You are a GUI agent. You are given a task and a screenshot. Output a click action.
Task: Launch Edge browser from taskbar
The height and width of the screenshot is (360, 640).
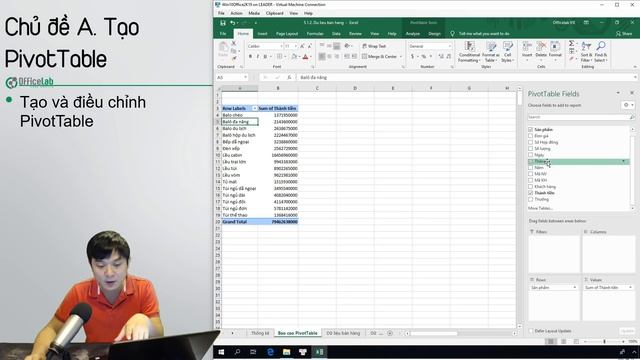tap(270, 352)
